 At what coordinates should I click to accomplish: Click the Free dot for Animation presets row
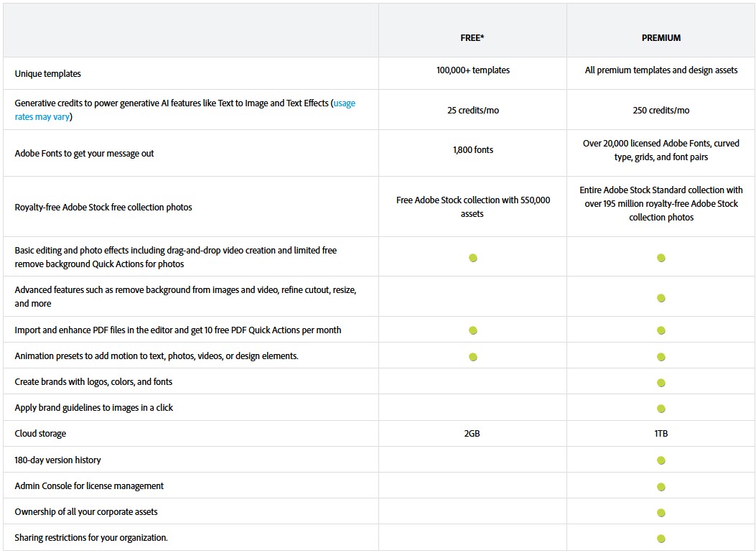pyautogui.click(x=473, y=356)
